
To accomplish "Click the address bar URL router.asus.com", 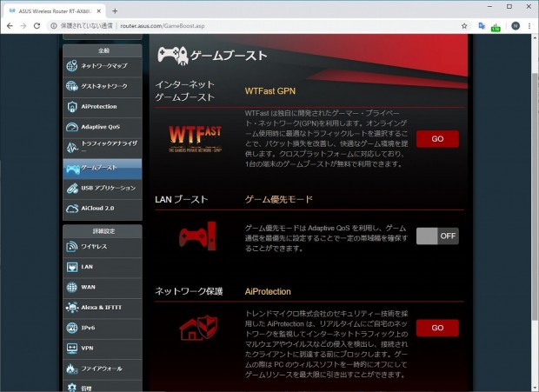I will (163, 26).
